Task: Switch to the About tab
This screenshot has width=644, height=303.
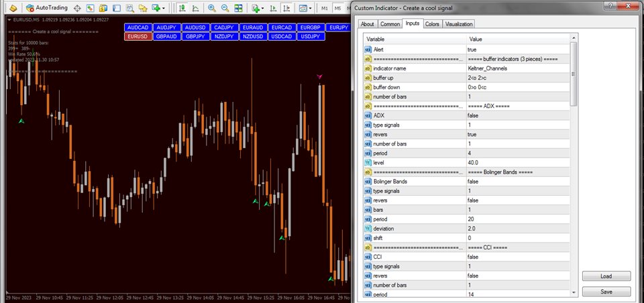Action: 367,24
